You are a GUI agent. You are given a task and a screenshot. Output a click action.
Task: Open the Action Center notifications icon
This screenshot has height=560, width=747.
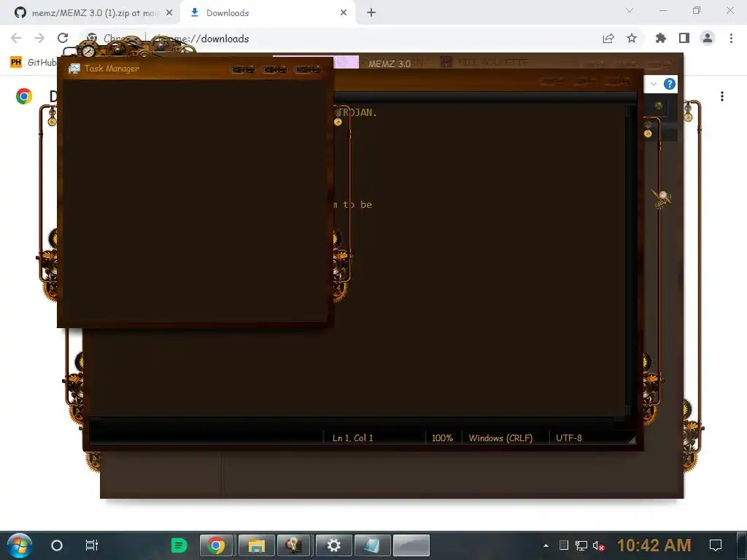point(716,545)
